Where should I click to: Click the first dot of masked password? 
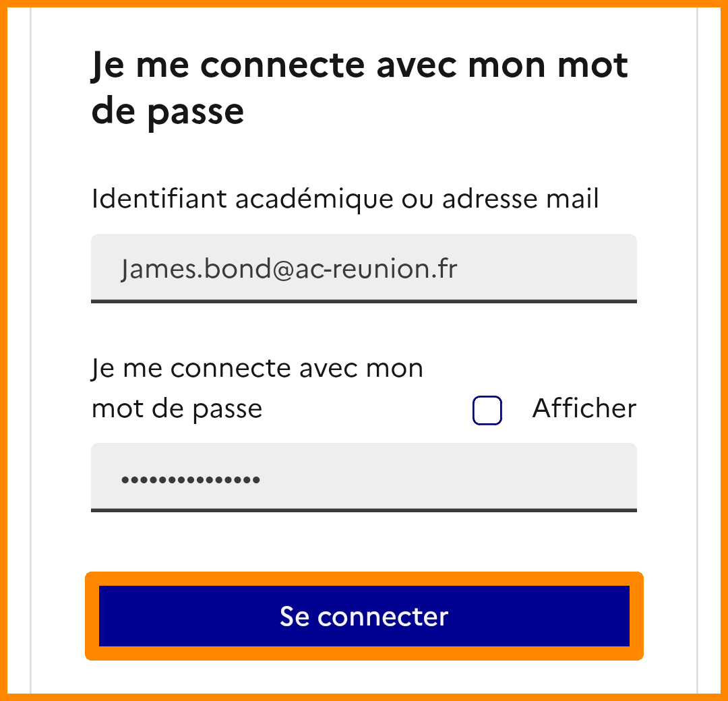[124, 480]
